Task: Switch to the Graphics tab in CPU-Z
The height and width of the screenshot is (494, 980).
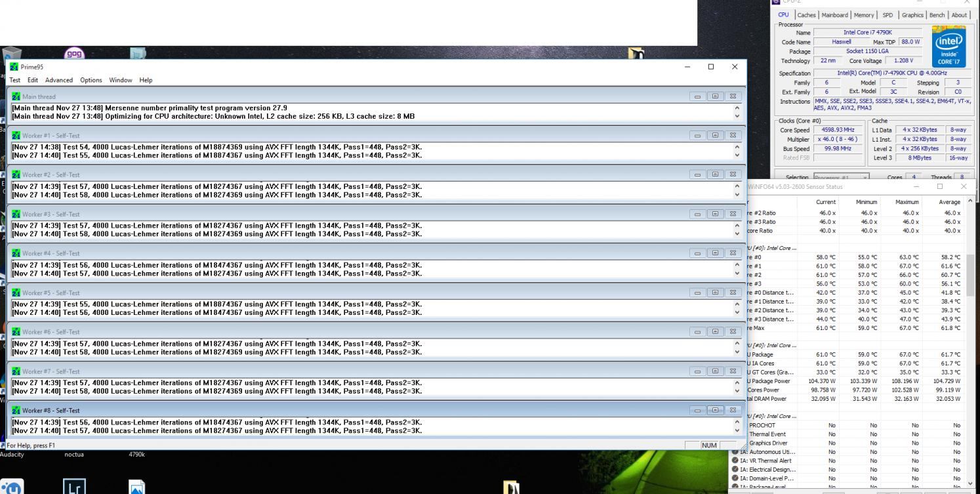Action: (x=912, y=14)
